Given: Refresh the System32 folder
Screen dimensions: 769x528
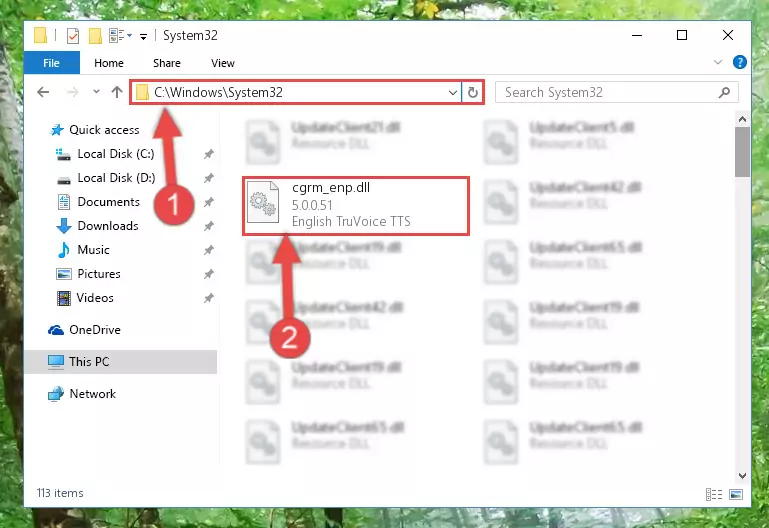Looking at the screenshot, I should click(473, 92).
